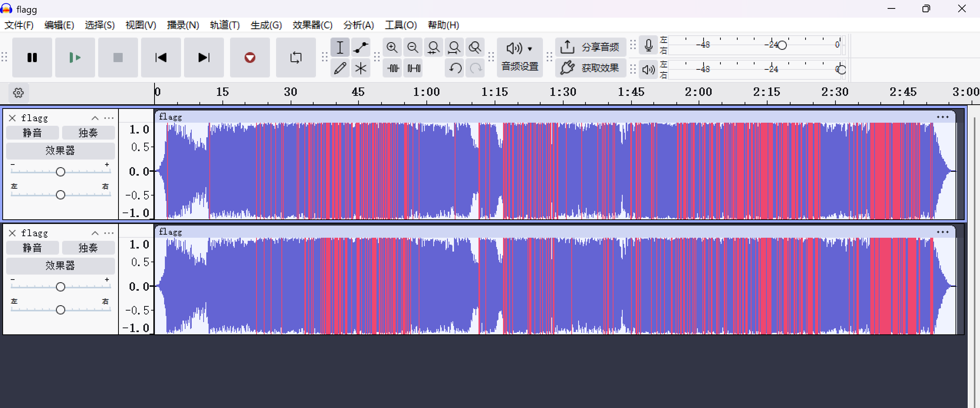Mute the first flagg track (静音)

pyautogui.click(x=33, y=133)
